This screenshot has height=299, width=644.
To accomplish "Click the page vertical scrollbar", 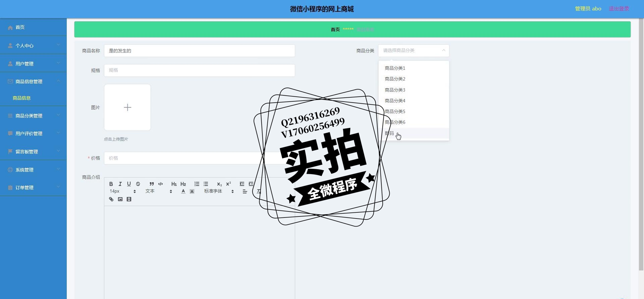I will [641, 144].
